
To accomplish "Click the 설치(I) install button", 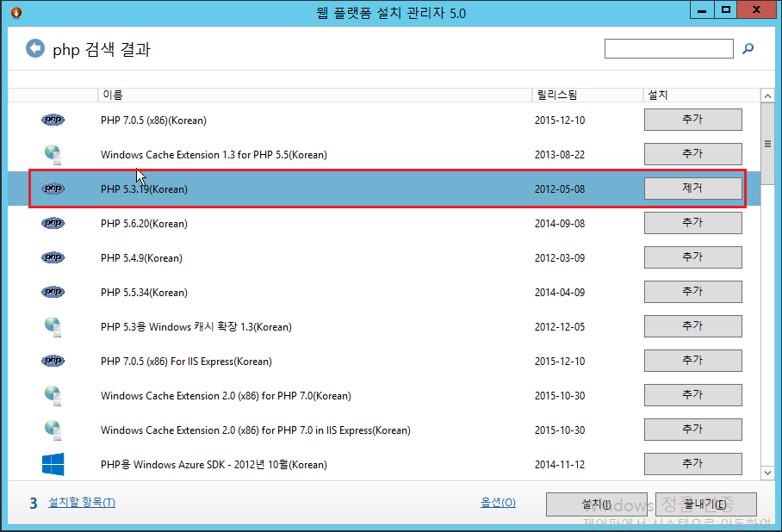I will point(597,504).
